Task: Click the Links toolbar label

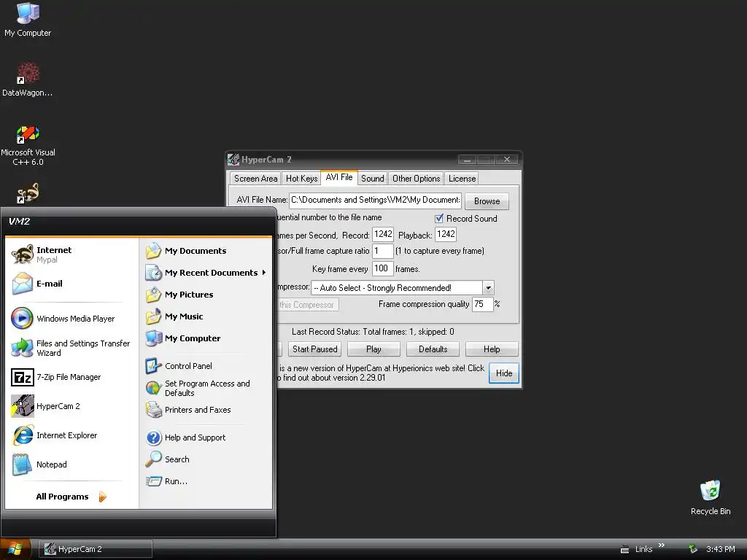Action: [643, 549]
